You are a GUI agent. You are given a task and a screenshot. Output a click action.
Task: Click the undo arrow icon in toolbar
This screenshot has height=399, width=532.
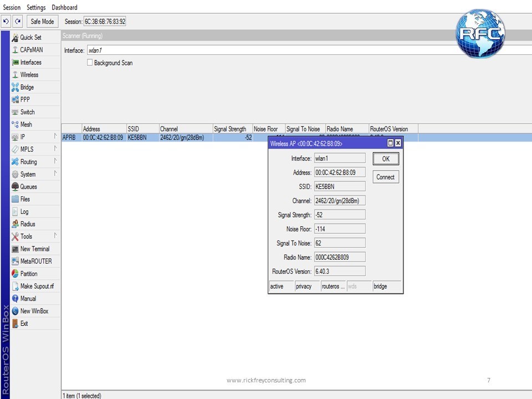6,22
